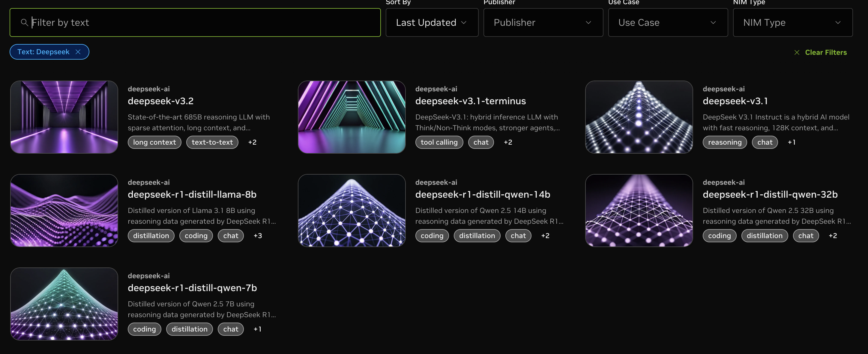Select the deepseek-v3.1 thumbnail image
Screen dimensions: 868x354
pos(639,117)
